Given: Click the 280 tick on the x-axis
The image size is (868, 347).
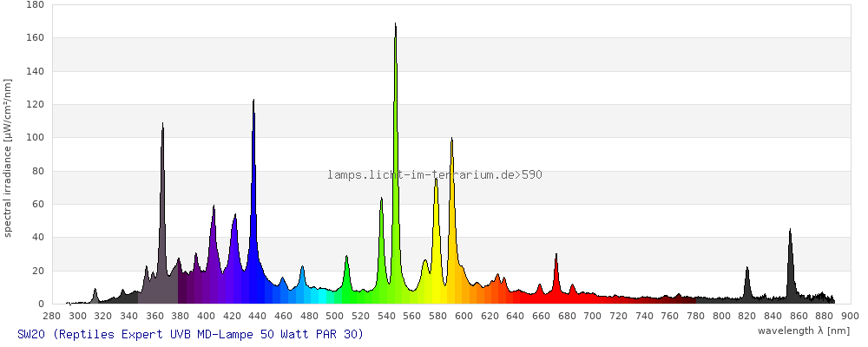Looking at the screenshot, I should coord(52,316).
